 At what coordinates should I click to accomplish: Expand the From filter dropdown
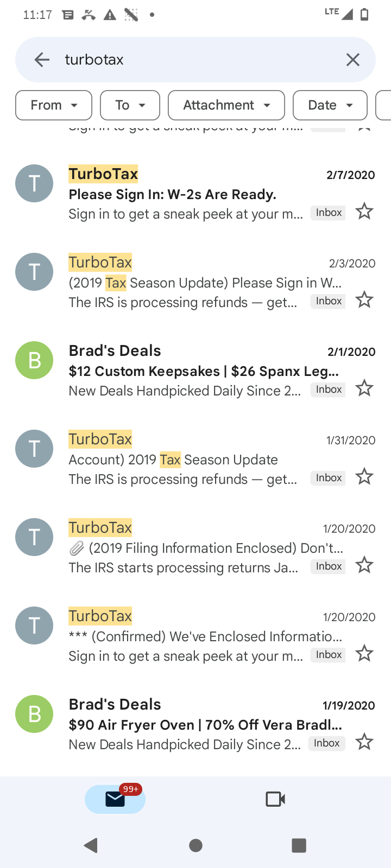click(x=54, y=105)
